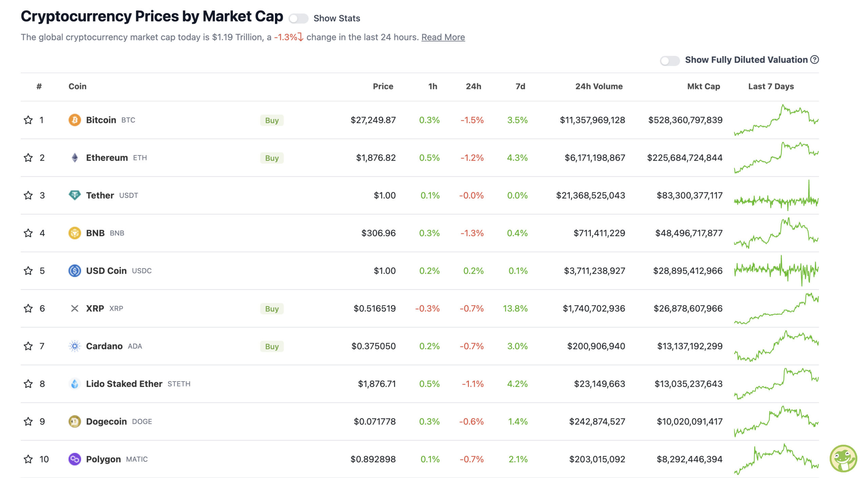Open the Read More link
The height and width of the screenshot is (478, 868).
443,37
